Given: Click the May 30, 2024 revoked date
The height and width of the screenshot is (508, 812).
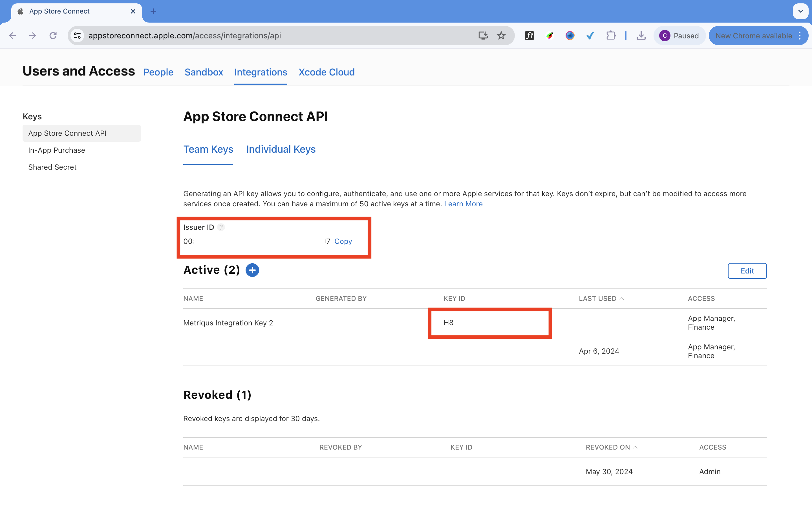Looking at the screenshot, I should pyautogui.click(x=609, y=471).
